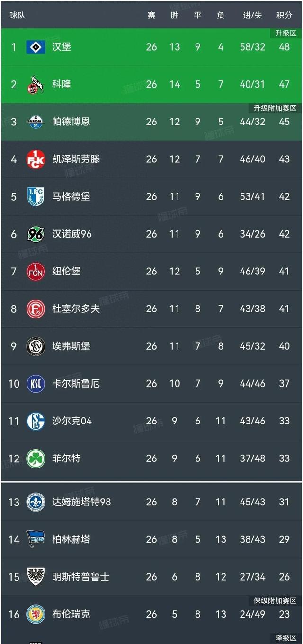This screenshot has width=303, height=644.
Task: Click the Kaiserslautern (凯泽斯劳滕) red crest
Action: click(x=36, y=159)
